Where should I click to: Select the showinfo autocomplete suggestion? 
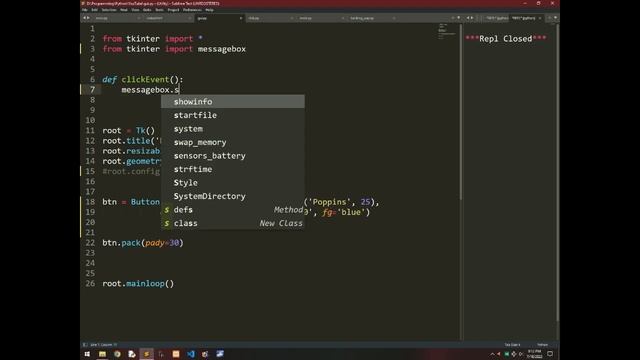click(233, 102)
